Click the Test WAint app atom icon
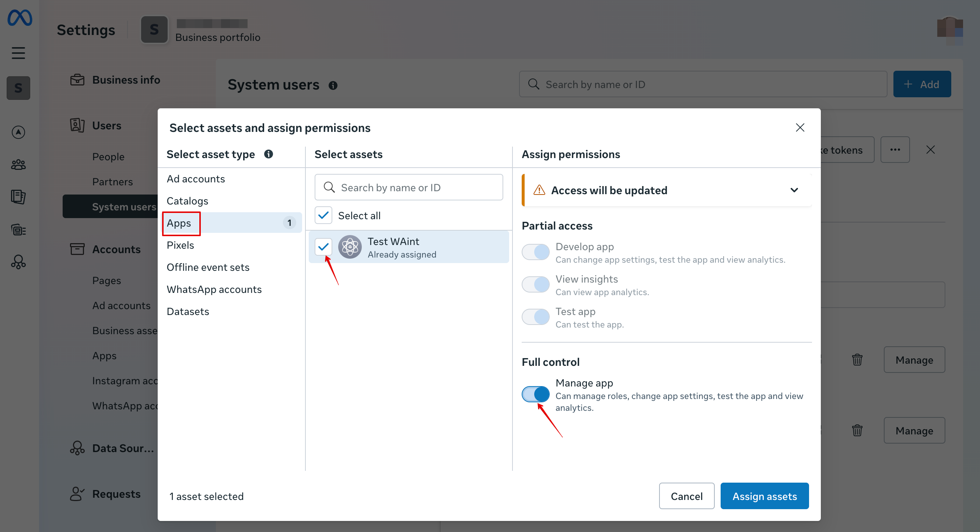The height and width of the screenshot is (532, 980). click(x=350, y=247)
